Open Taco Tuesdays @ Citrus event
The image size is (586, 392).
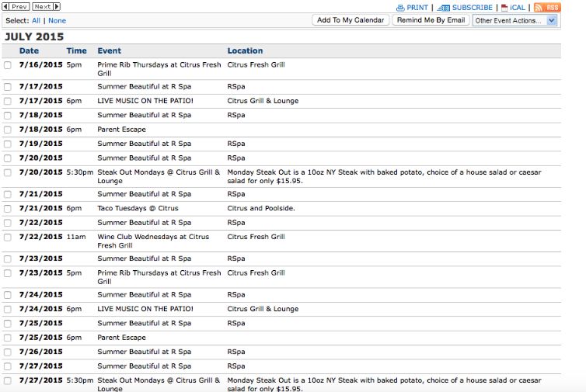[138, 208]
